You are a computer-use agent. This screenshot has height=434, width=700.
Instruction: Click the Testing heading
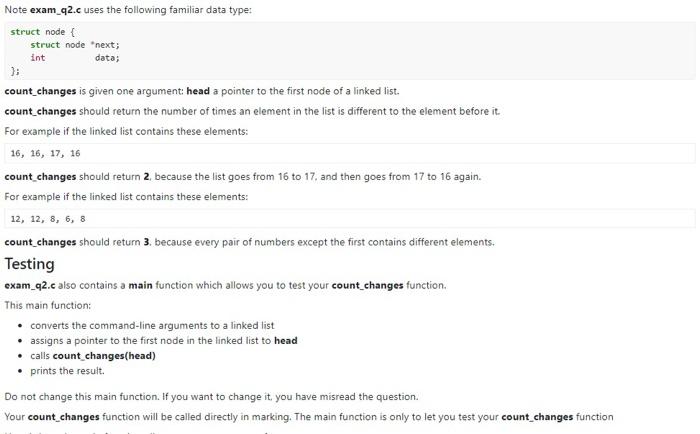[29, 264]
